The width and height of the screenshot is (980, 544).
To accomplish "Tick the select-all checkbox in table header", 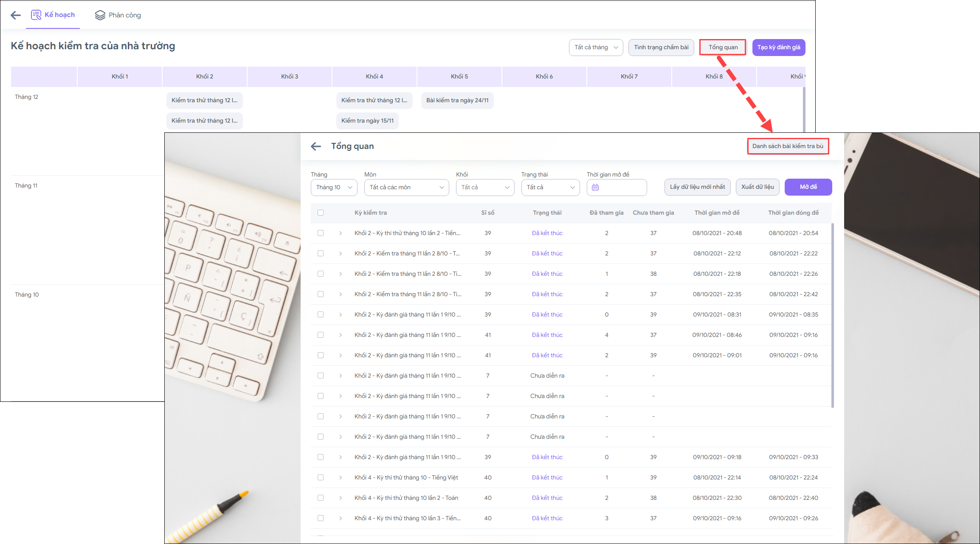I will 321,213.
